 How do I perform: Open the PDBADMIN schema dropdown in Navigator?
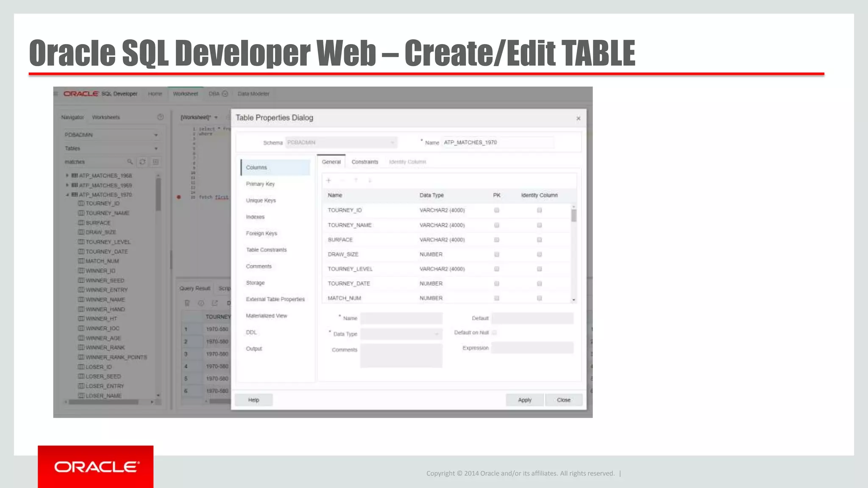[x=156, y=135]
